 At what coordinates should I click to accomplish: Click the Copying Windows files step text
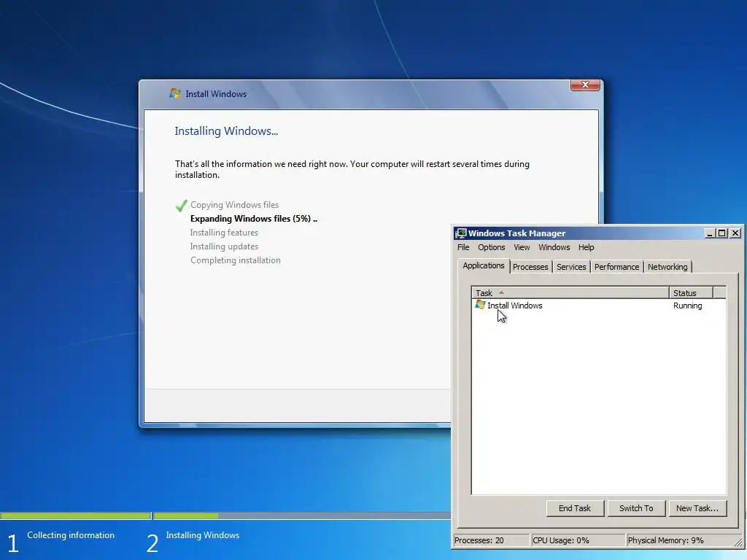pos(234,205)
